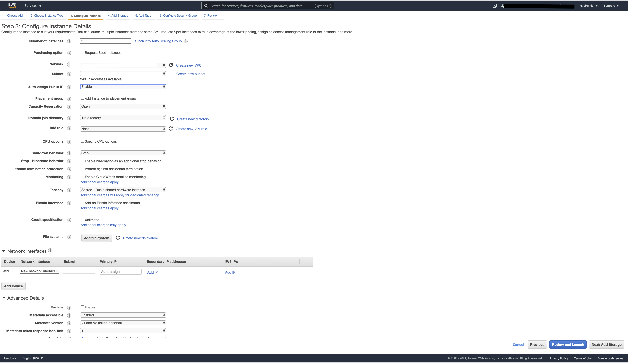Collapse the Advanced Details section
628x364 pixels.
tap(4, 298)
